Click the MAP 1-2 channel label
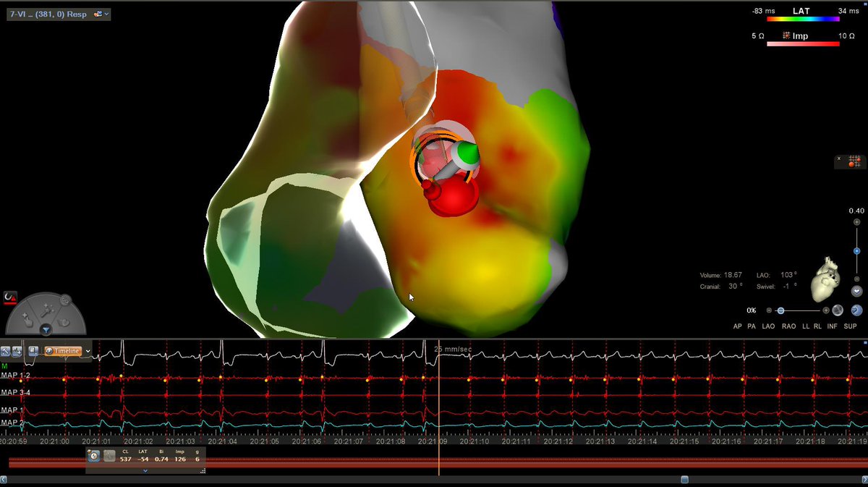This screenshot has height=487, width=868. pos(15,376)
